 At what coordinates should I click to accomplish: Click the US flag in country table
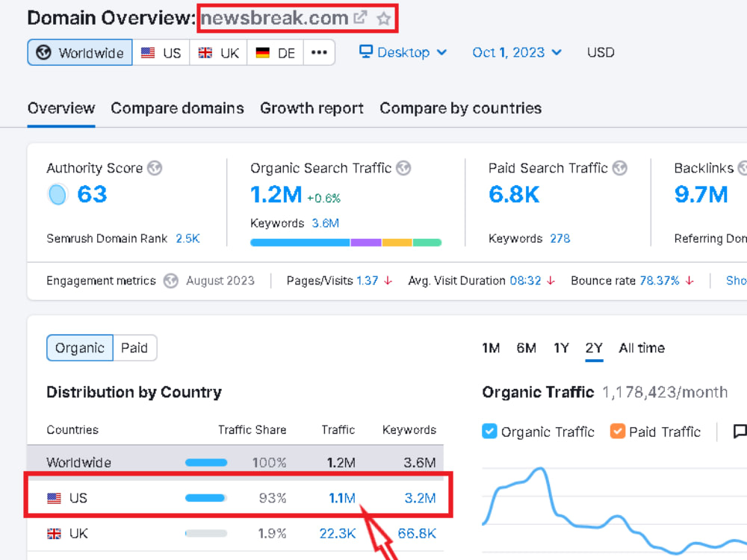click(x=54, y=498)
